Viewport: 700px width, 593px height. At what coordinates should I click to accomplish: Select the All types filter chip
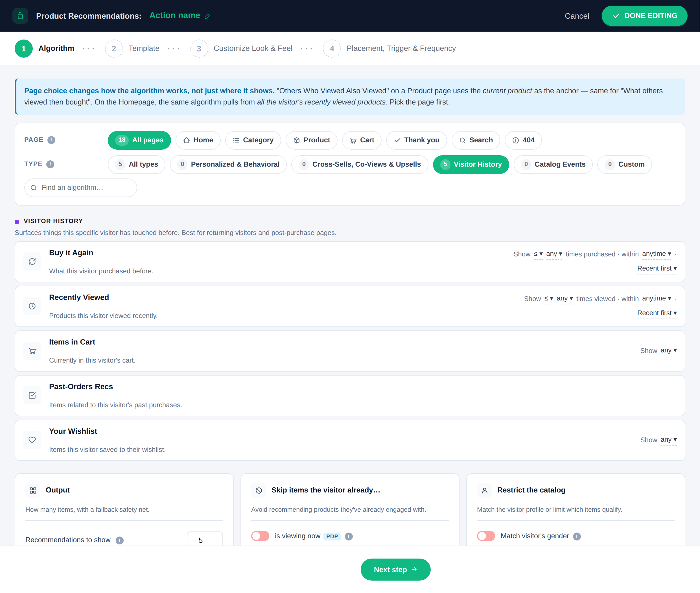136,164
